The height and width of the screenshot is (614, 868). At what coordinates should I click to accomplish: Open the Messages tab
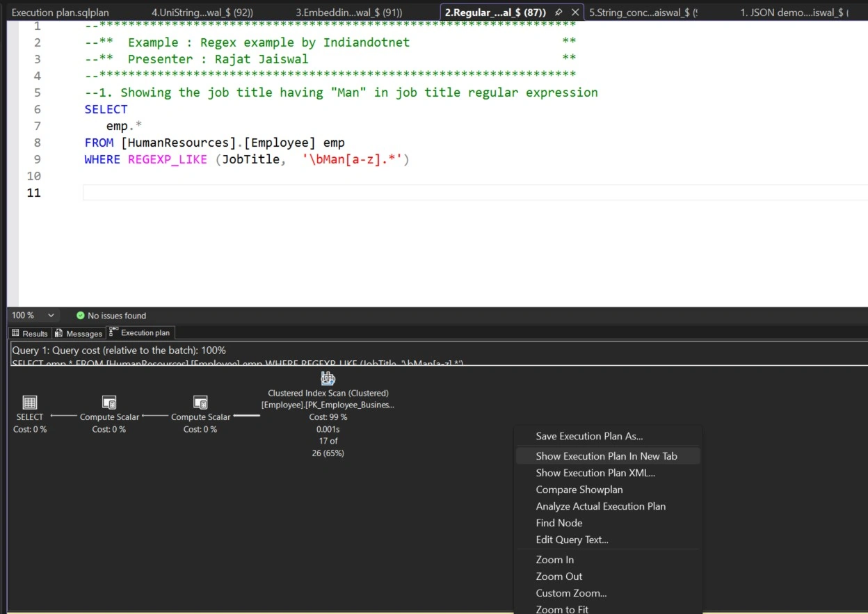79,333
